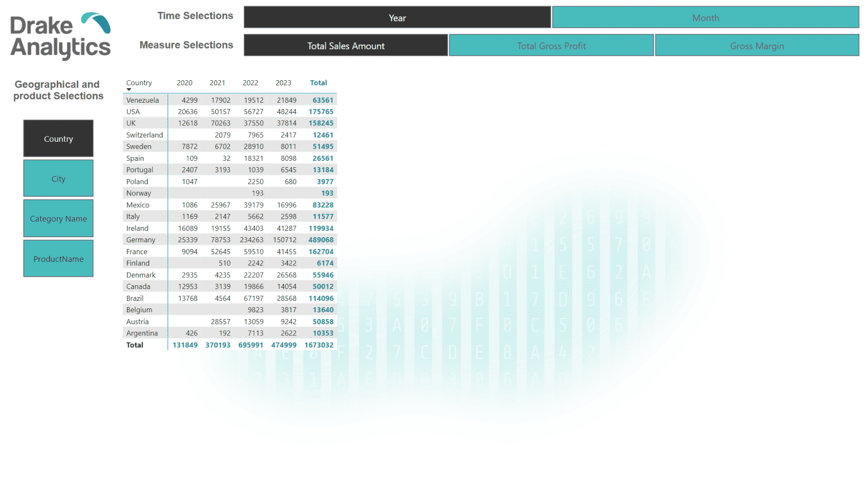
Task: Sort the matrix by the 2020 column
Action: coord(185,82)
